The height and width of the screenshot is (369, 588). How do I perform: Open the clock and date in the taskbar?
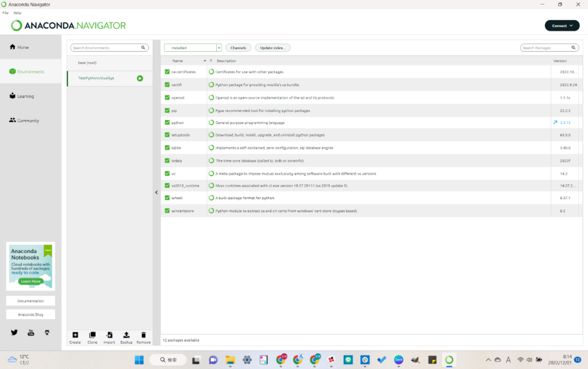click(560, 360)
